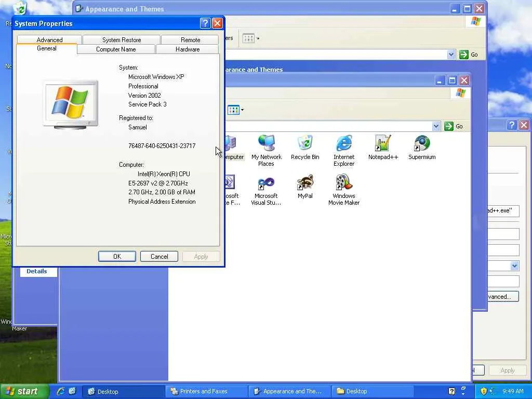Switch to the System Restore tab
Screen dimensions: 532x399
122,39
